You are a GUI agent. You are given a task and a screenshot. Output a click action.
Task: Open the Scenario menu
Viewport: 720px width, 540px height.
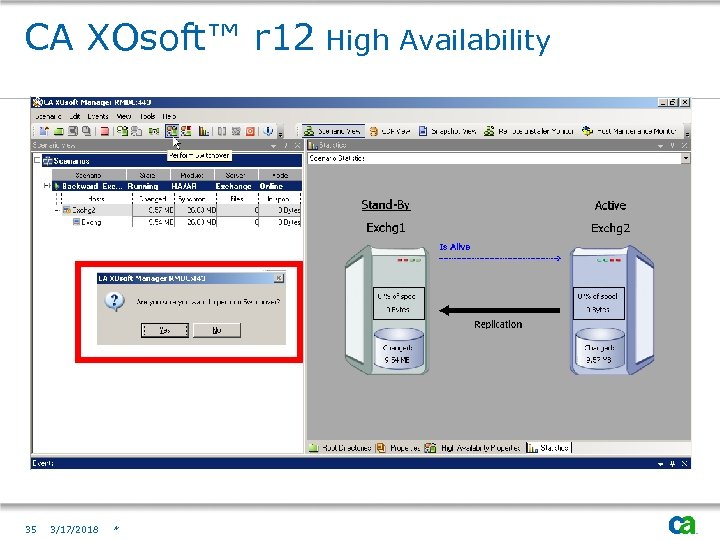[48, 116]
